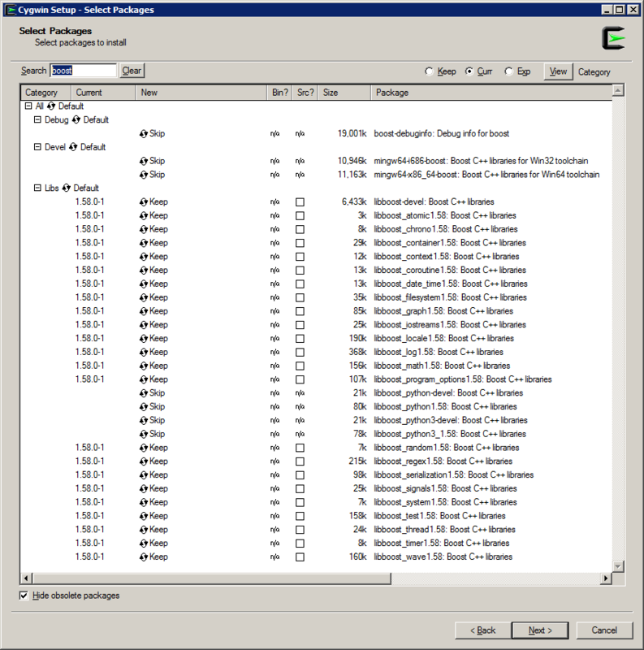Select the libboost_signals1.58 package description
This screenshot has width=644, height=650.
[445, 489]
